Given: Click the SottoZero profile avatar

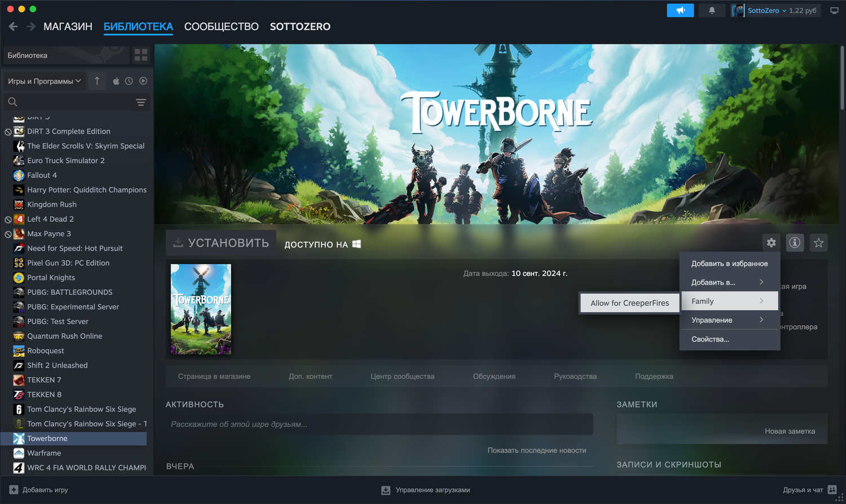Looking at the screenshot, I should coord(738,10).
